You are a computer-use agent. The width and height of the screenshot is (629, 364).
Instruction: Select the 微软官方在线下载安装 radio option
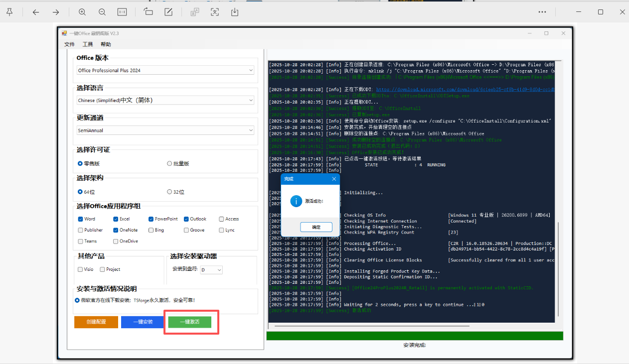pyautogui.click(x=77, y=300)
